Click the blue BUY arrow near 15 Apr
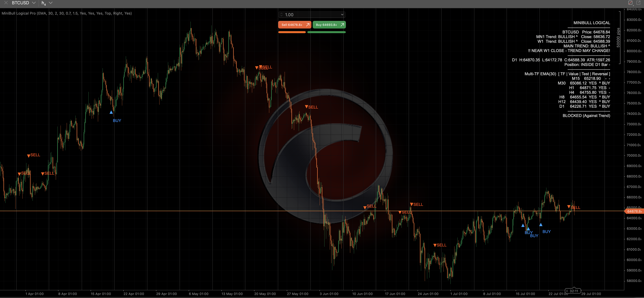 click(111, 112)
